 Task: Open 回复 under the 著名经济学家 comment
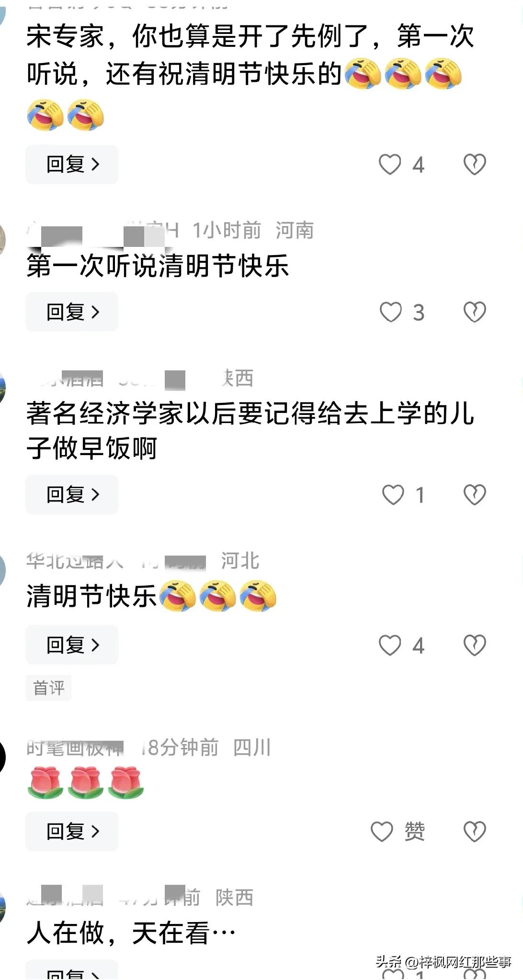coord(72,495)
